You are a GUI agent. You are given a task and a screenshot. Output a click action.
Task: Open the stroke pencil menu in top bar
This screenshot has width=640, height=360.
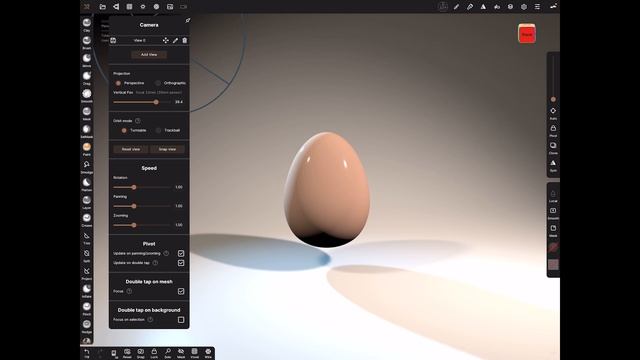click(x=456, y=7)
